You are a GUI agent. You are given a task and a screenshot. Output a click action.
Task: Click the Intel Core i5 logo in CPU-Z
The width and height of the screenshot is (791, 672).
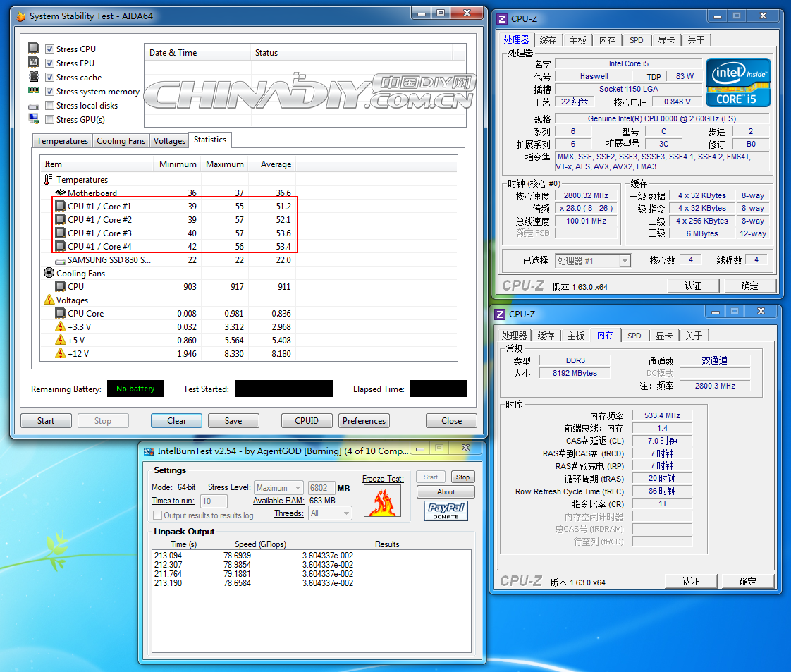point(737,81)
